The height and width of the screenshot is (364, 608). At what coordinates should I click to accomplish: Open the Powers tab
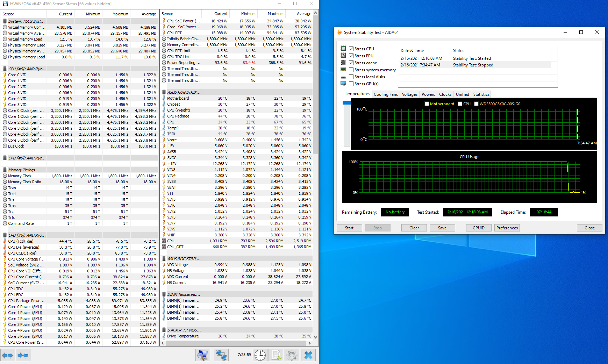tap(428, 94)
